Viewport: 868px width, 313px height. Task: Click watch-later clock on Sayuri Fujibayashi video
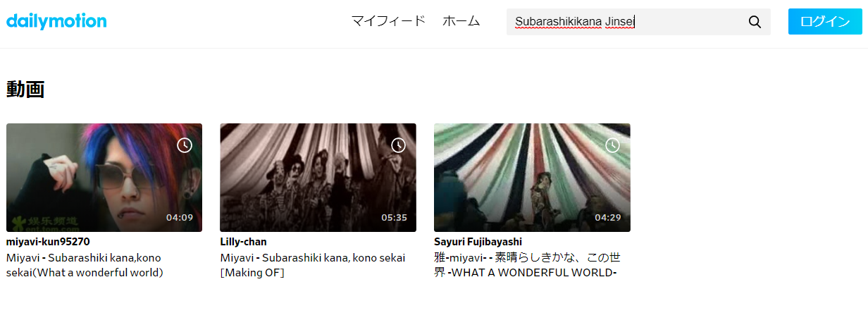pos(612,145)
